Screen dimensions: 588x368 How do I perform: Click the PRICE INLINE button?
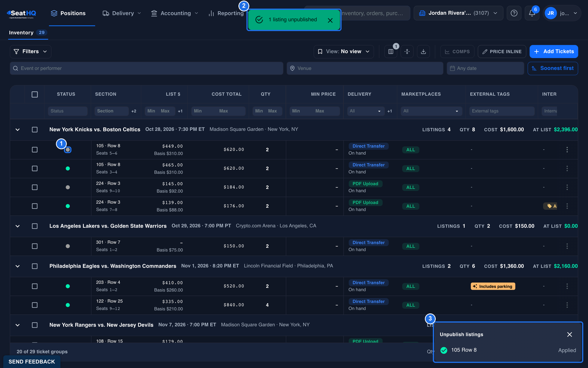click(502, 51)
